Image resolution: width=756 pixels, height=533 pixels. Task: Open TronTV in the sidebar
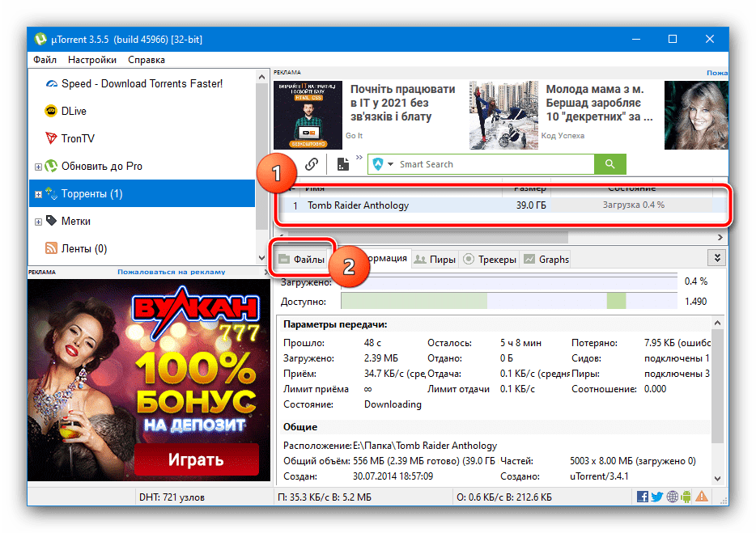tap(78, 139)
